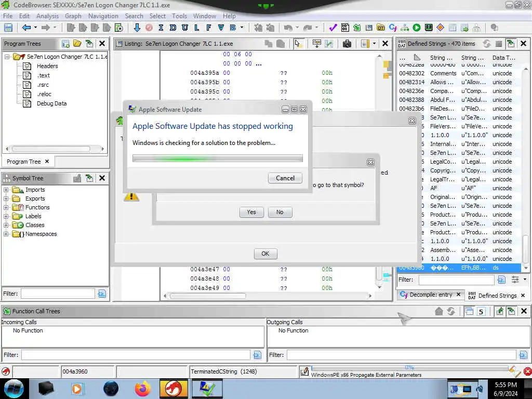
Task: Open the Analysis menu
Action: click(x=47, y=16)
